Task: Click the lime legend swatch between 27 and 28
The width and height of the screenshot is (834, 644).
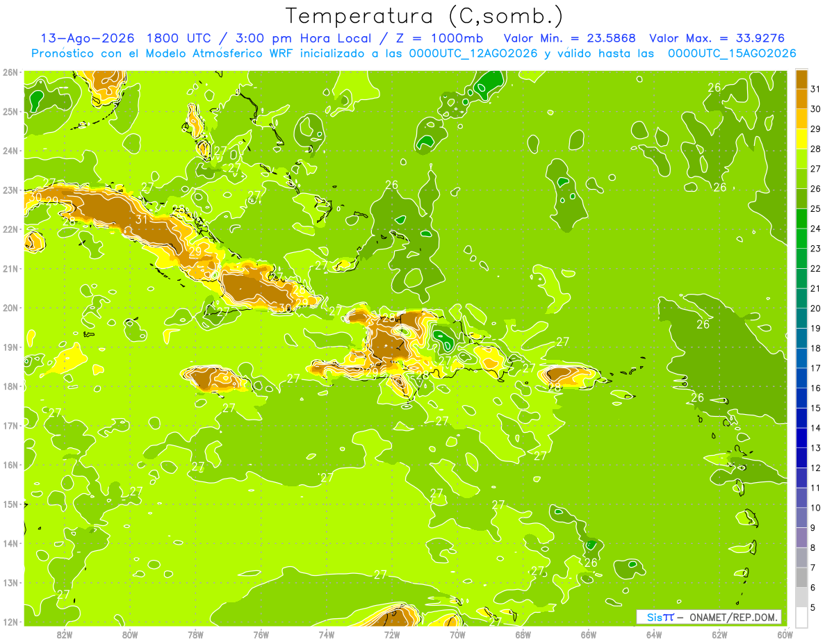Action: pos(801,159)
